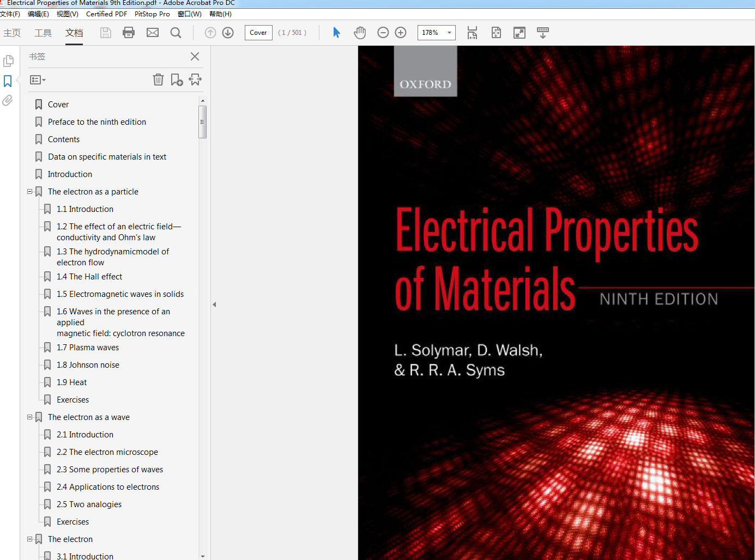Switch to the 工具 tab

click(x=43, y=33)
